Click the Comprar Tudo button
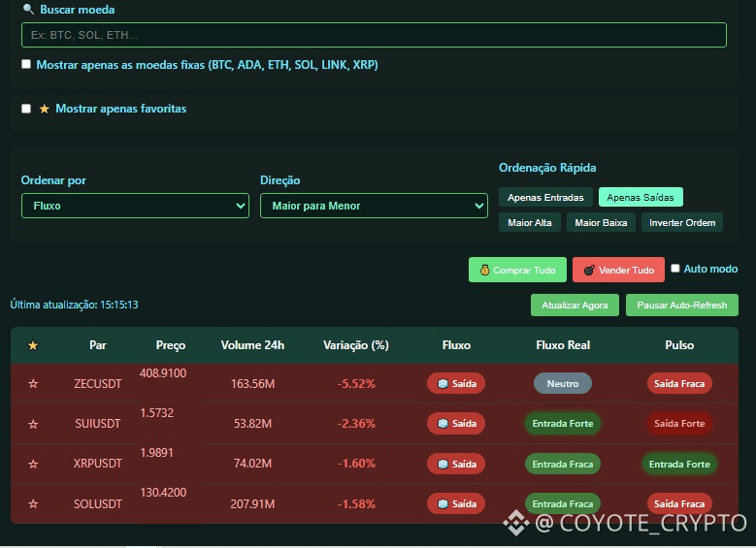The width and height of the screenshot is (756, 548). coord(517,270)
